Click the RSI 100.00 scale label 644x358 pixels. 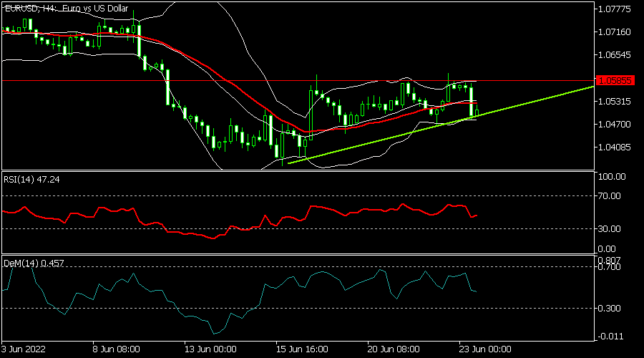[x=612, y=177]
